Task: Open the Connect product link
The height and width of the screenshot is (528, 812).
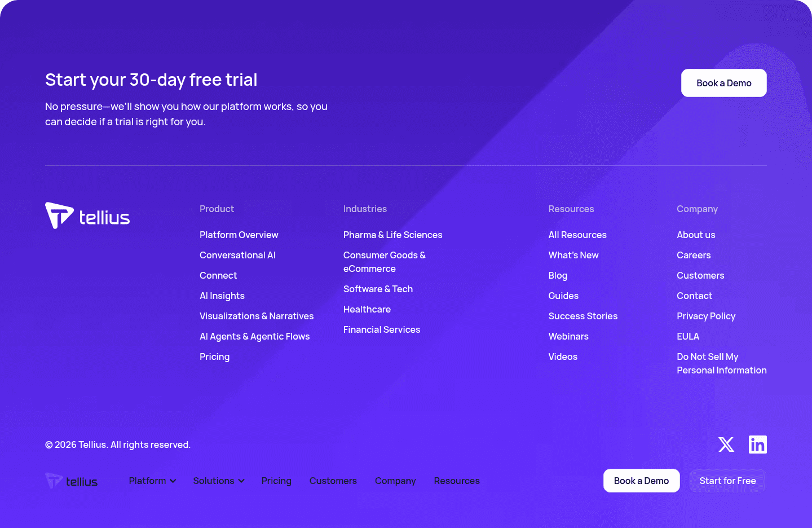Action: coord(218,275)
